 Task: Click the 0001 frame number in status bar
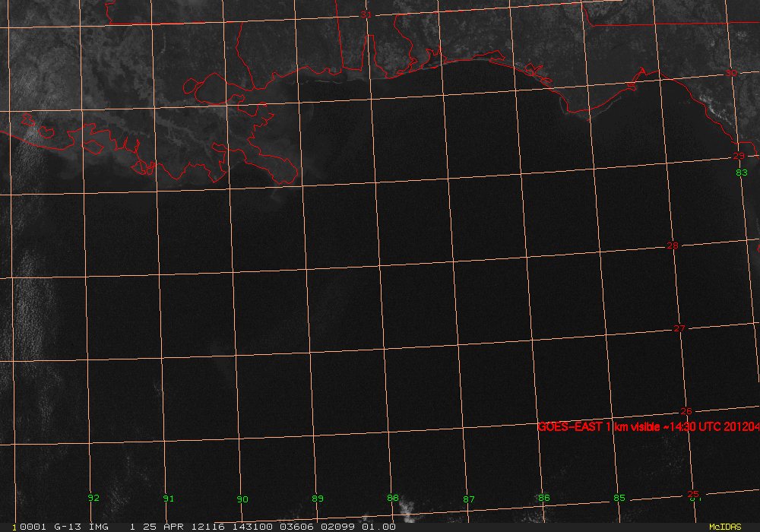(x=33, y=527)
